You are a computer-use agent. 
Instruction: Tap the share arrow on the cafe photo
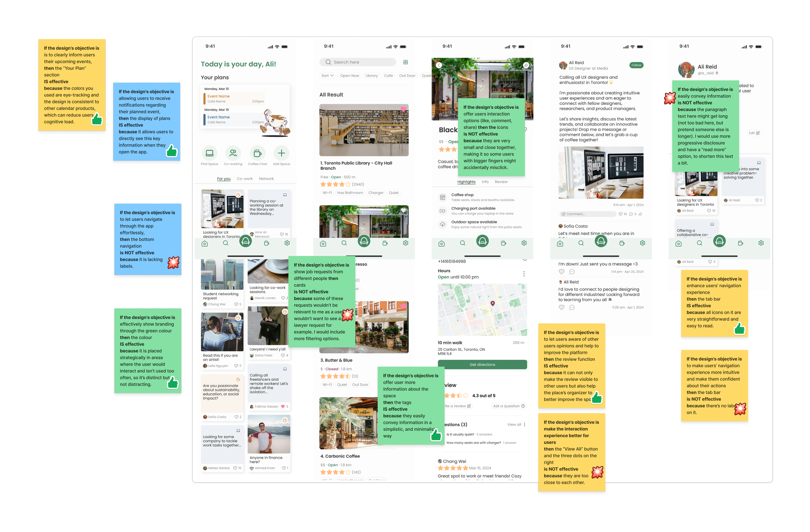526,65
